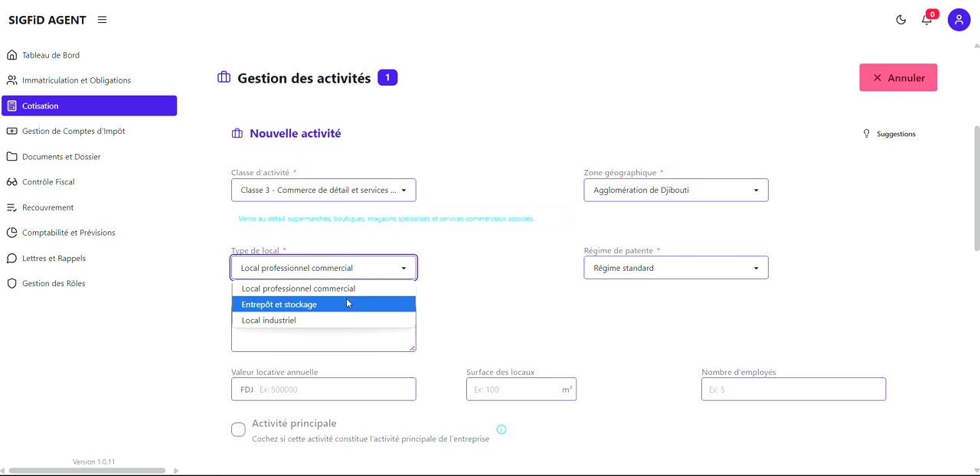
Task: Expand the Classe d'activité dropdown
Action: (x=323, y=190)
